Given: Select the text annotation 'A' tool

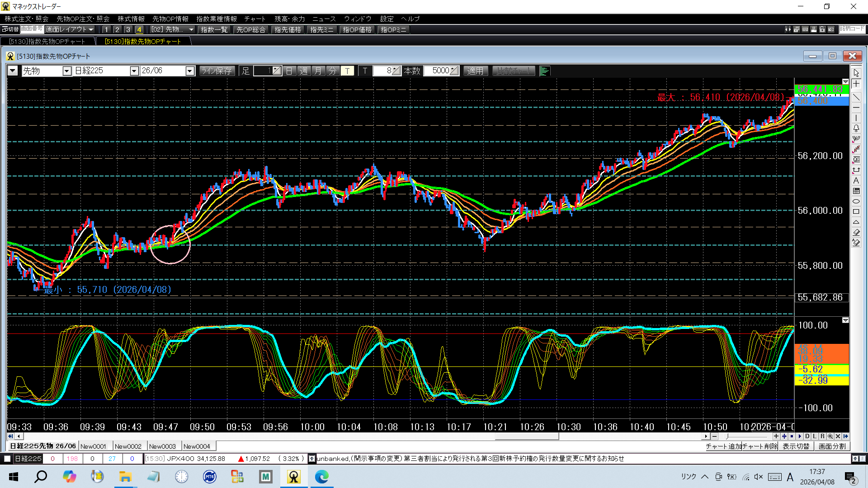Looking at the screenshot, I should point(856,180).
